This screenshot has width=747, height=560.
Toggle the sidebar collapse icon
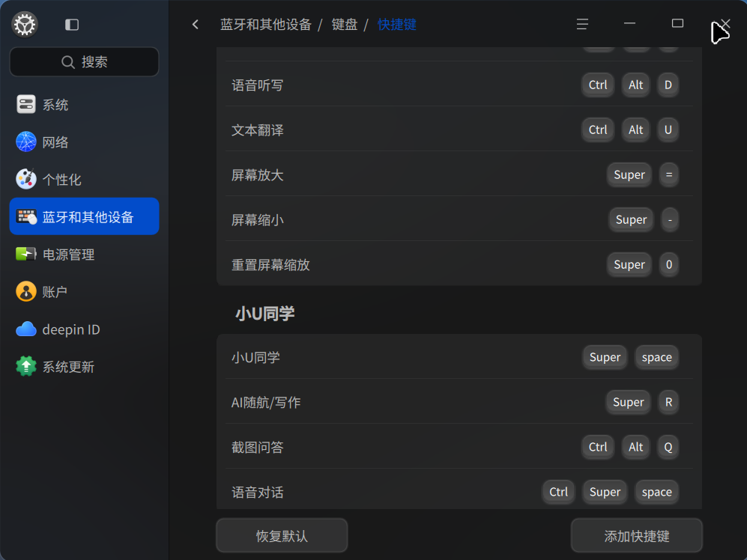pos(72,24)
